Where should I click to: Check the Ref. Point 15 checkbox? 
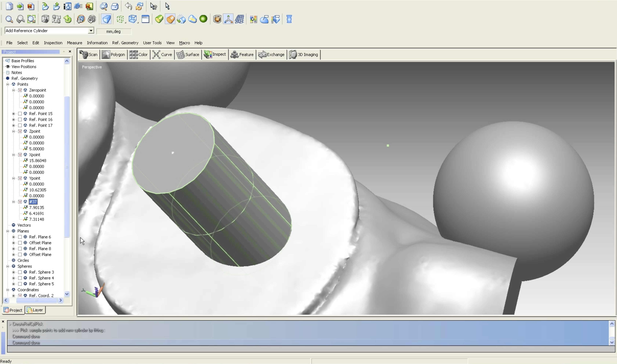coord(20,114)
